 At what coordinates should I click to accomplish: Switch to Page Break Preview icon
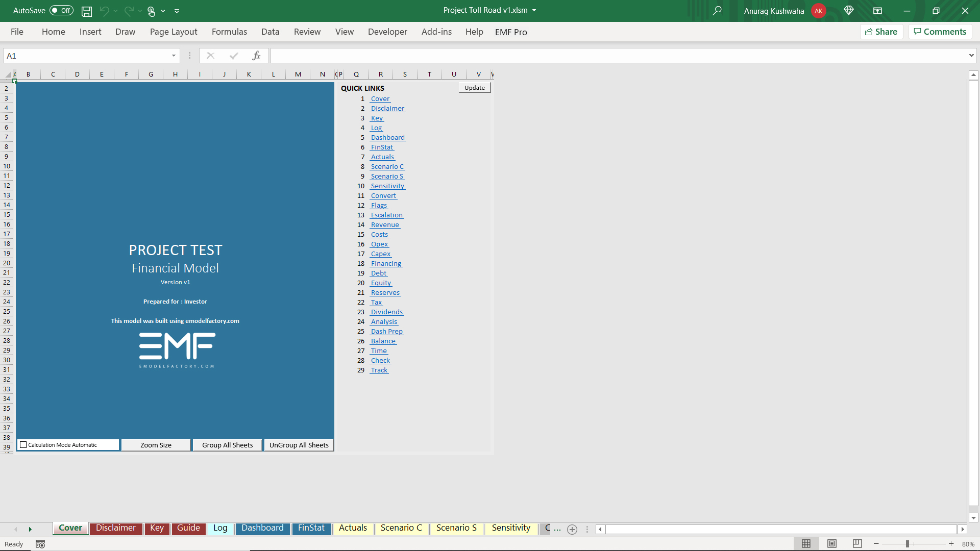pos(857,544)
